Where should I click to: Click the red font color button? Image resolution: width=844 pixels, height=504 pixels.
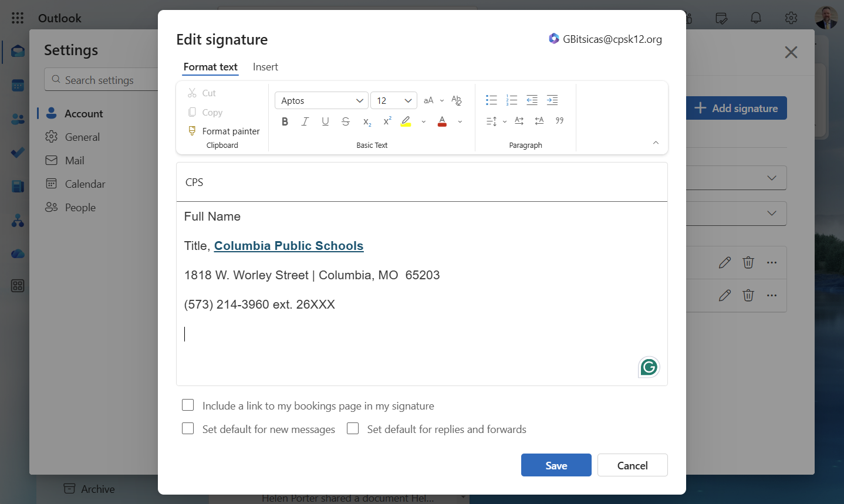click(x=443, y=121)
